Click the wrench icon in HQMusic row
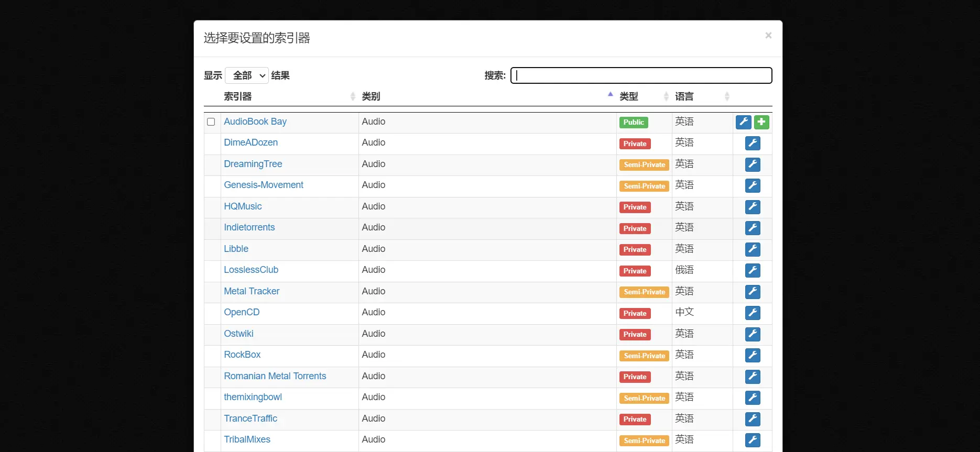The height and width of the screenshot is (452, 980). (x=753, y=207)
